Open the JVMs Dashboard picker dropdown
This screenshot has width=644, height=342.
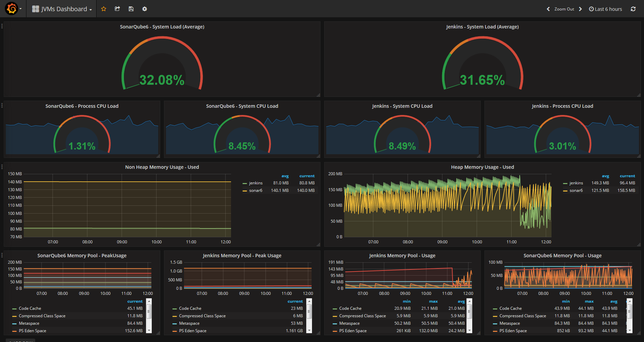62,9
